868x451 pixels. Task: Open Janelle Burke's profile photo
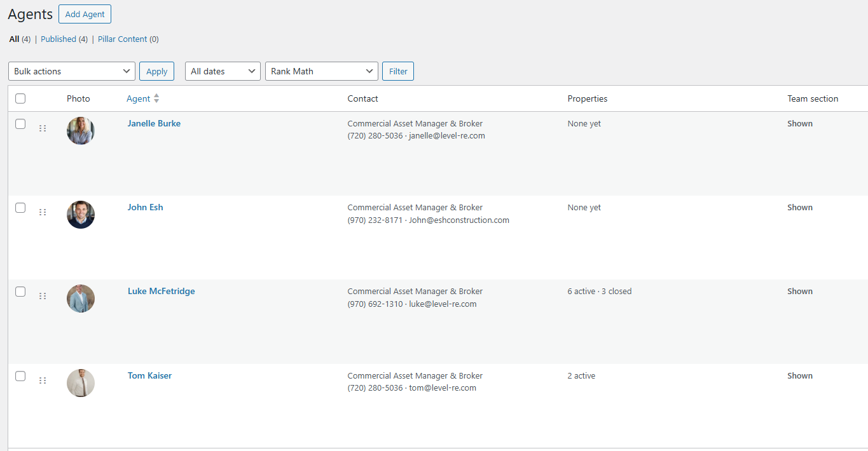[x=81, y=131]
